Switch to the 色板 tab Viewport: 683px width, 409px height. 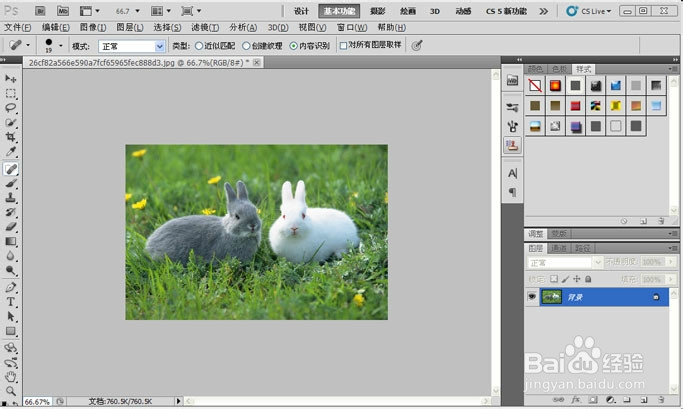(560, 69)
